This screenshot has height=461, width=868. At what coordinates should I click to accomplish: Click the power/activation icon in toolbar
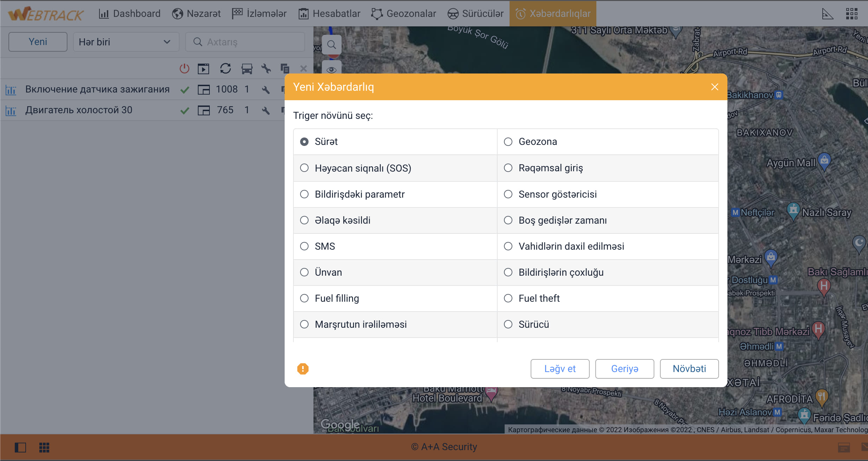pos(182,69)
